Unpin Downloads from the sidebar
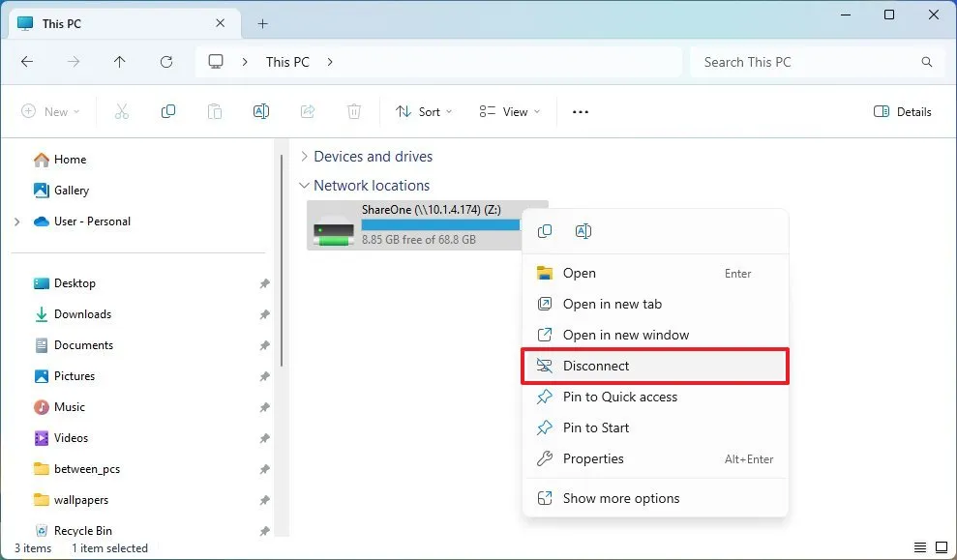 264,314
